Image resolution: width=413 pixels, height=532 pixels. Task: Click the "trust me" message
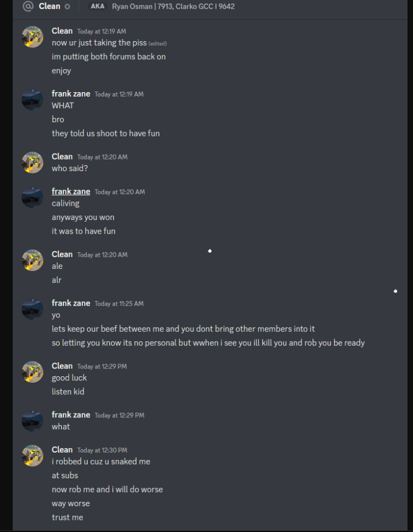point(67,517)
